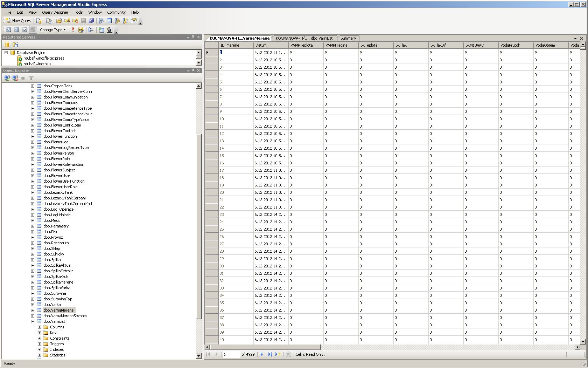Click the Add Group By icon
This screenshot has width=588, height=368.
tap(91, 30)
